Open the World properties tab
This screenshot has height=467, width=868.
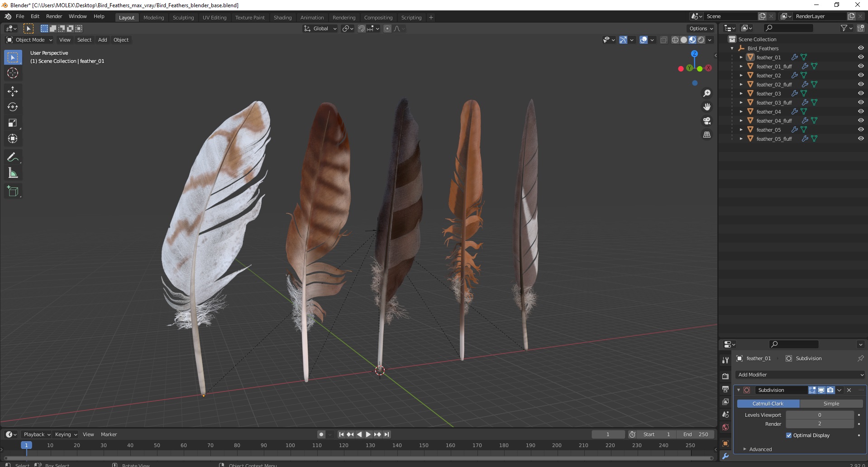point(725,427)
